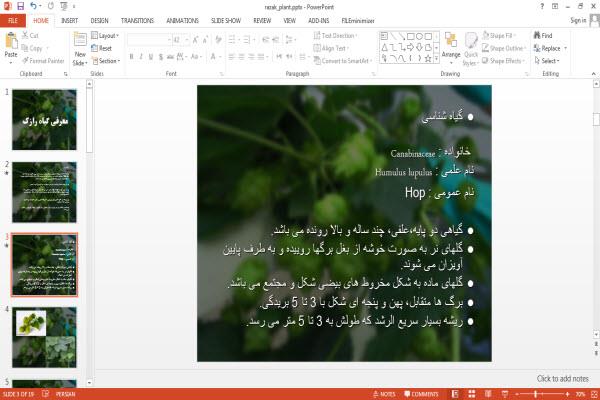Open the Select dropdown in Editing group
The image size is (600, 400).
coord(547,61)
